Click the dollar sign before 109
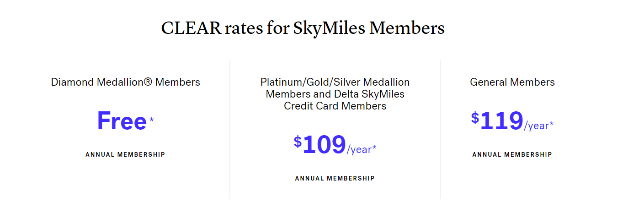This screenshot has height=208, width=644. click(x=298, y=142)
